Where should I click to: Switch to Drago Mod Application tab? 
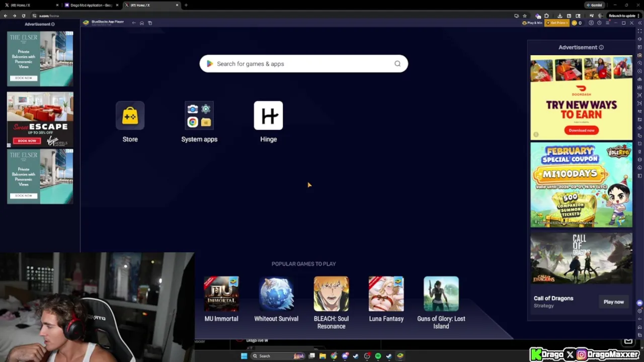[91, 5]
